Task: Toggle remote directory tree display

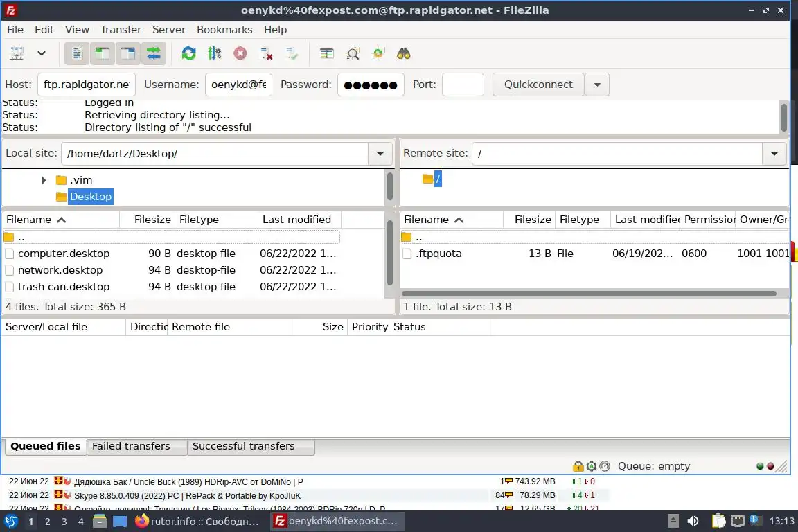Action: 127,53
